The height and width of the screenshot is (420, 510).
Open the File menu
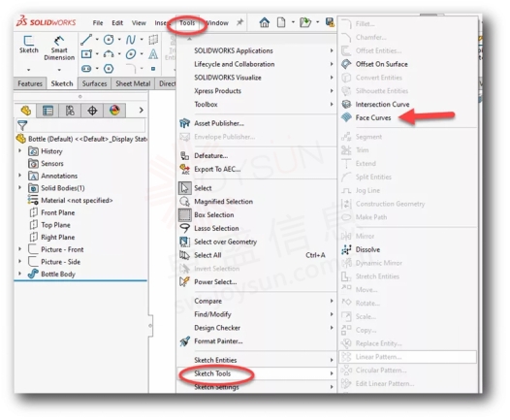tap(98, 22)
